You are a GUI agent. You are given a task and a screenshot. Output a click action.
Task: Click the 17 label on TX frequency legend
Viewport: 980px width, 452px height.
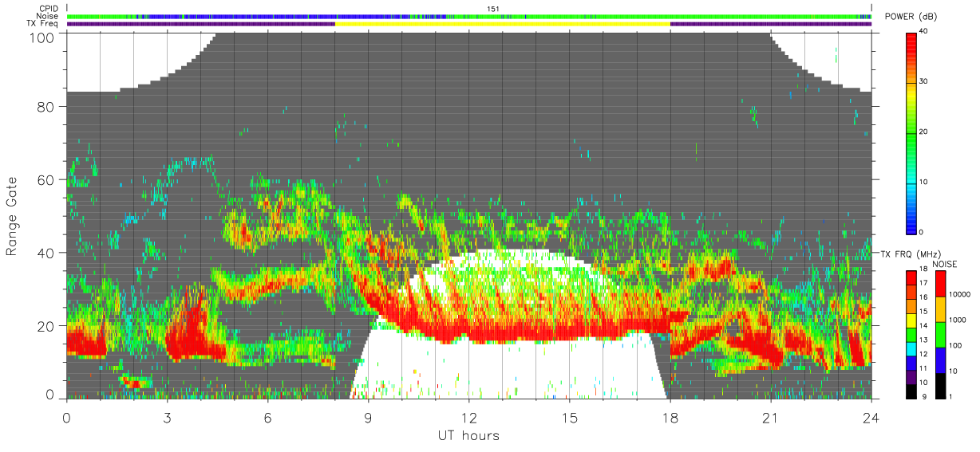click(923, 283)
